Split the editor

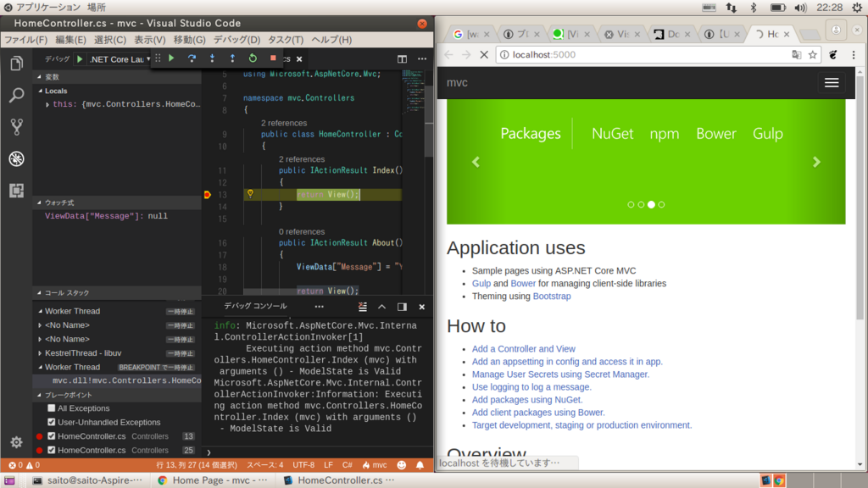click(x=402, y=58)
